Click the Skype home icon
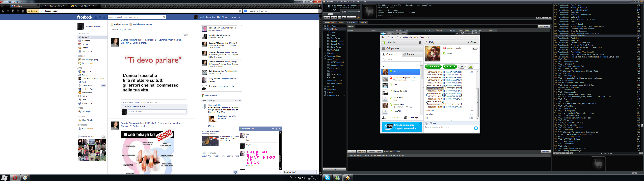 pos(420,42)
